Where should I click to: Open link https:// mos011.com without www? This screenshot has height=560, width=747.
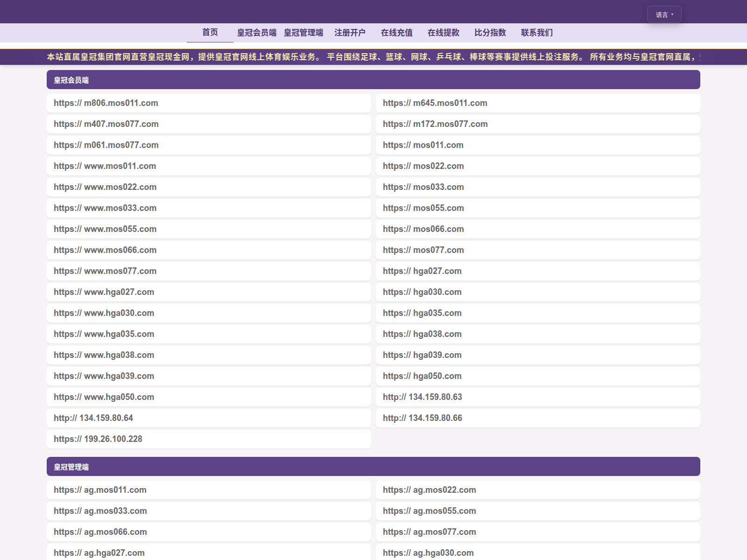(x=538, y=145)
